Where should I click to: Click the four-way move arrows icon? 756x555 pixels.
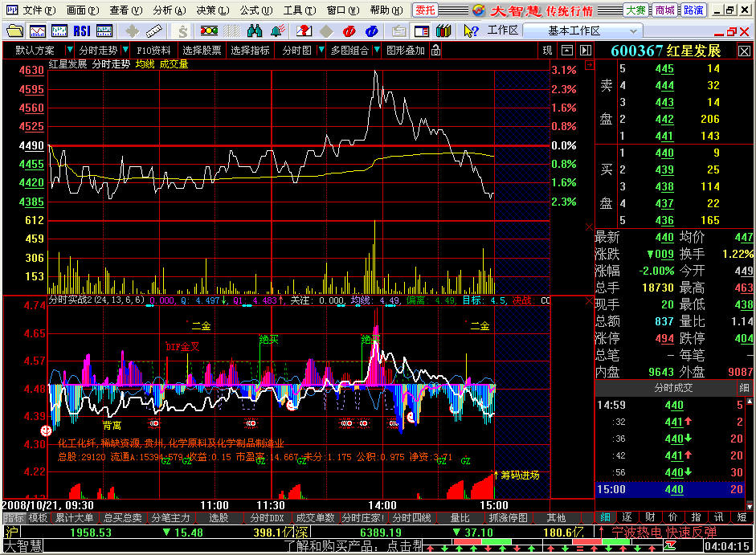[x=132, y=31]
